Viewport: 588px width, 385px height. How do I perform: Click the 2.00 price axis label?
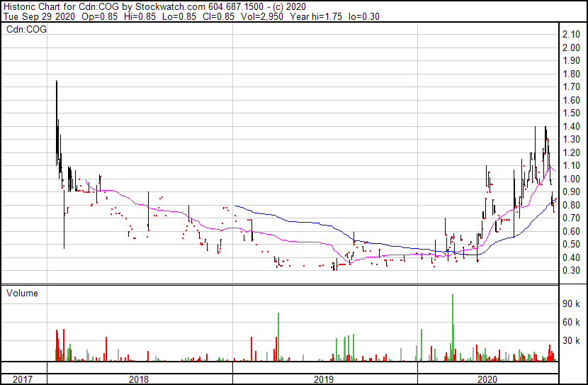tap(571, 48)
